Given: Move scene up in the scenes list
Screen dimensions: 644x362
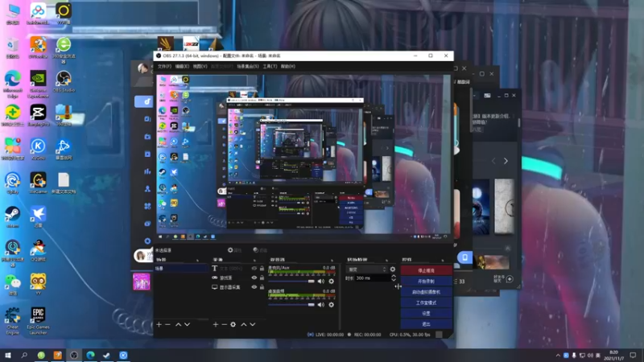Looking at the screenshot, I should point(178,324).
